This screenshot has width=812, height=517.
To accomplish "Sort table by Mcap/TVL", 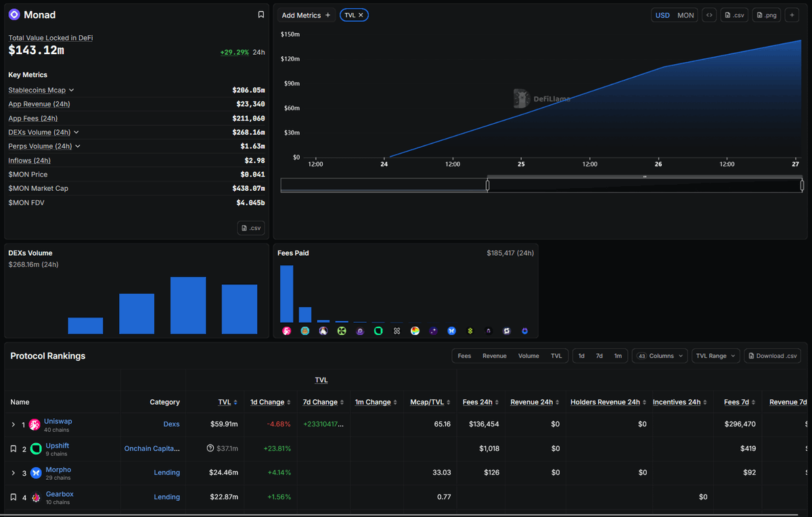I will coord(430,402).
